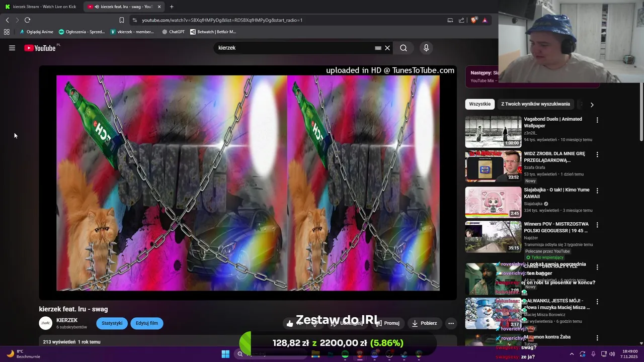Bookmark this page with the bookmark icon
The width and height of the screenshot is (644, 362).
coord(122,20)
